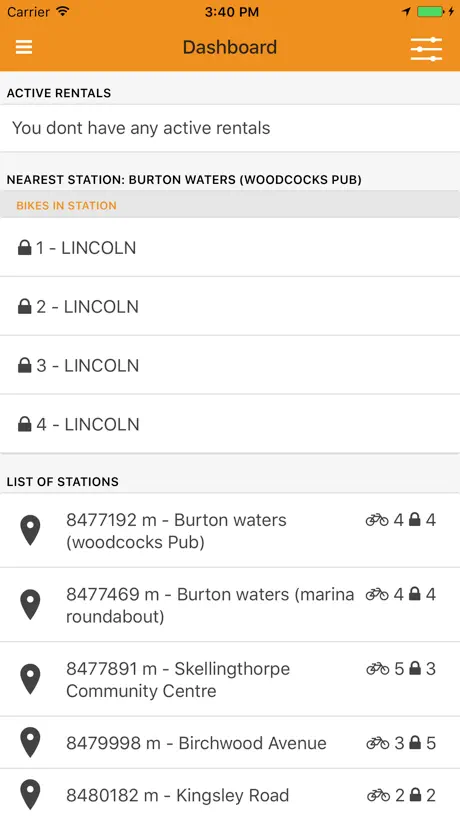The image size is (460, 818).
Task: Tap the lock icon in Burton waters (marina roundabout) row
Action: pos(415,594)
